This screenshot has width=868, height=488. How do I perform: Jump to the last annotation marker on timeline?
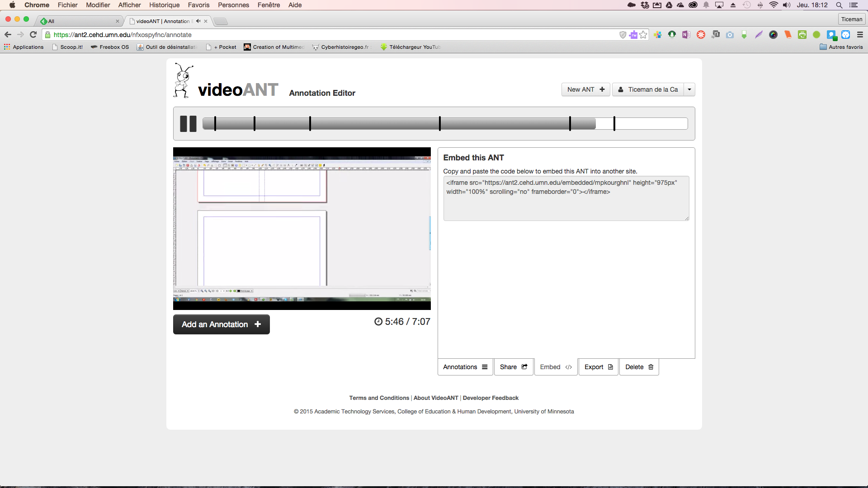(614, 124)
